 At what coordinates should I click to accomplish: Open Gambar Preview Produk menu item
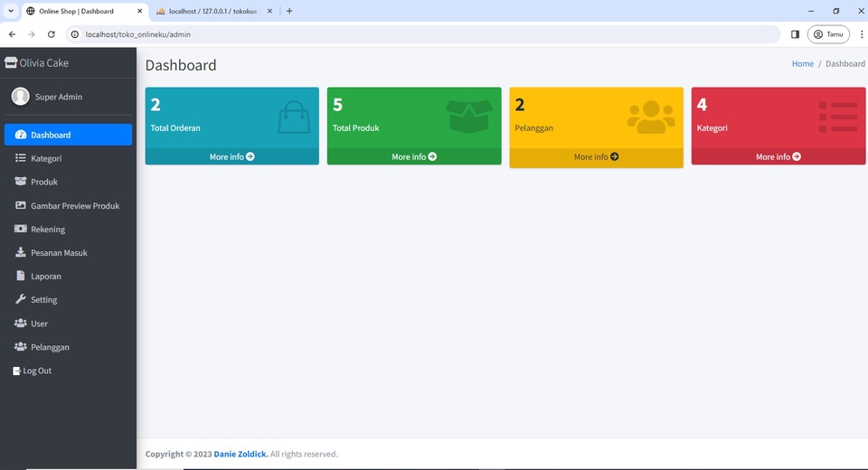click(x=68, y=205)
